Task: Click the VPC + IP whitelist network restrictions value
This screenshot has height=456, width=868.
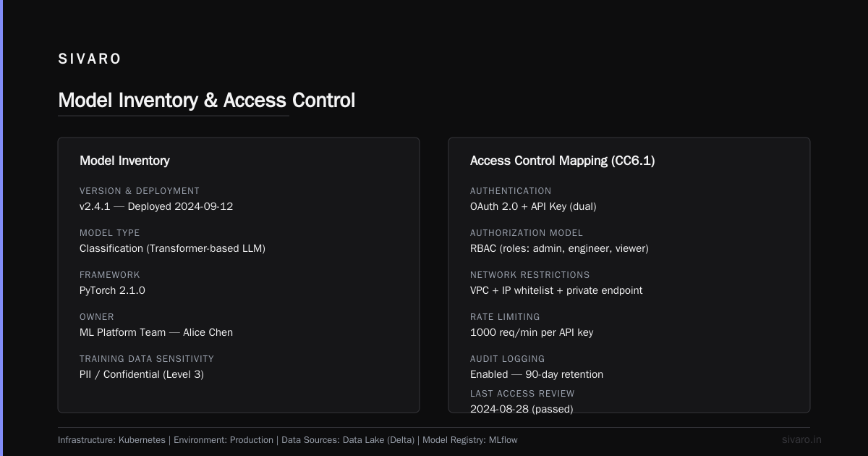Action: point(556,290)
